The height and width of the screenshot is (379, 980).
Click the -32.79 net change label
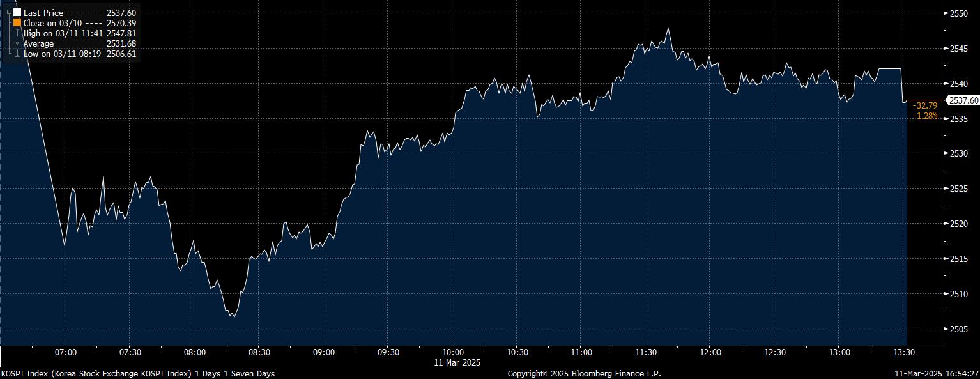924,105
